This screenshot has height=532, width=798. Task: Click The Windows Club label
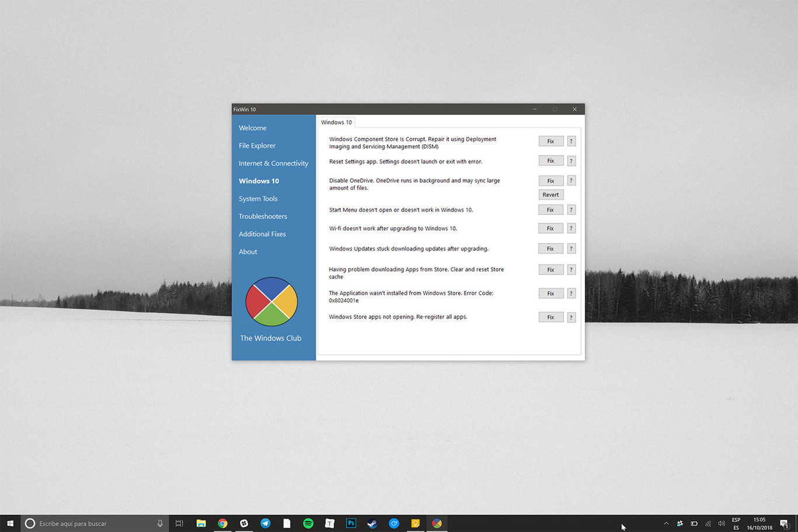270,338
